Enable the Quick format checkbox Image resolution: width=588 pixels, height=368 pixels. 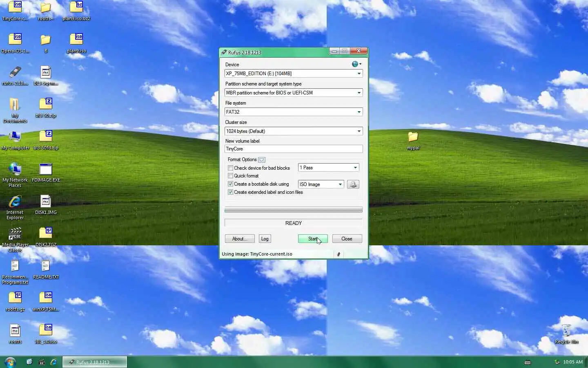pyautogui.click(x=230, y=176)
